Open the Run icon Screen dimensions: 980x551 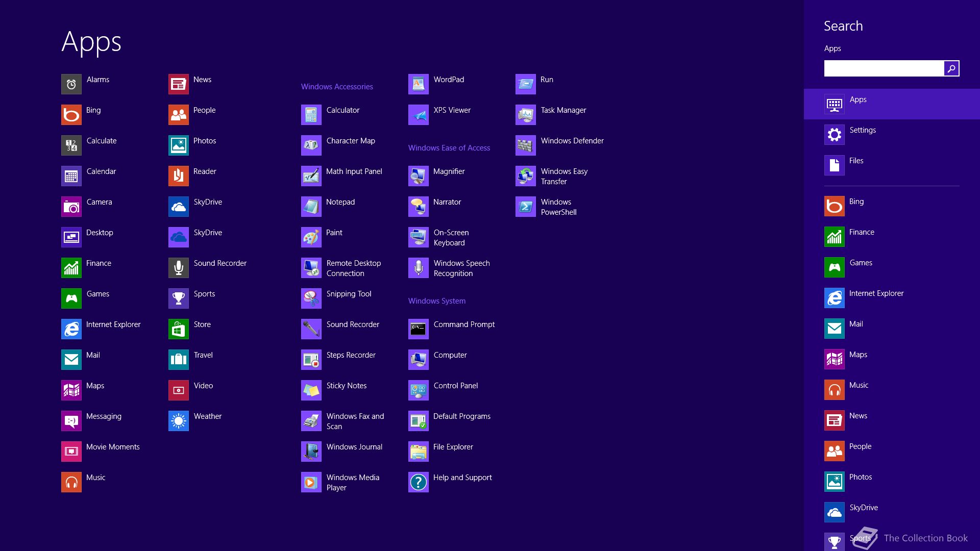[526, 84]
